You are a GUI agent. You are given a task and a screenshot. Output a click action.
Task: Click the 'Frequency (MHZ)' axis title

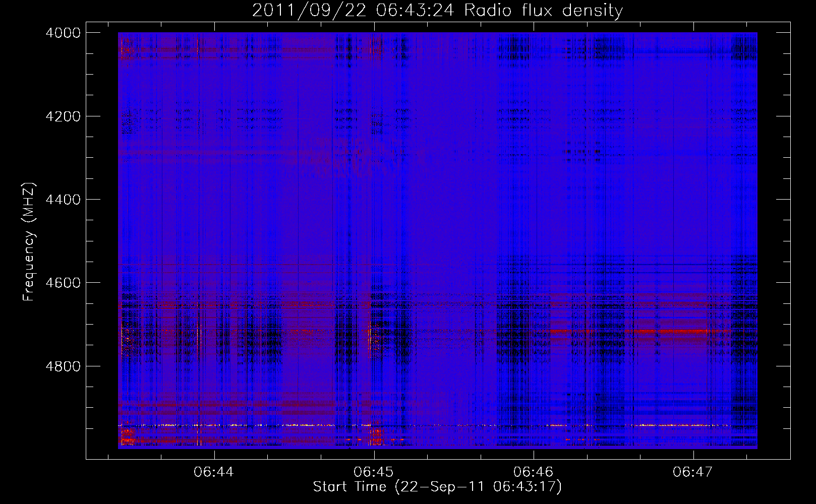pyautogui.click(x=29, y=242)
